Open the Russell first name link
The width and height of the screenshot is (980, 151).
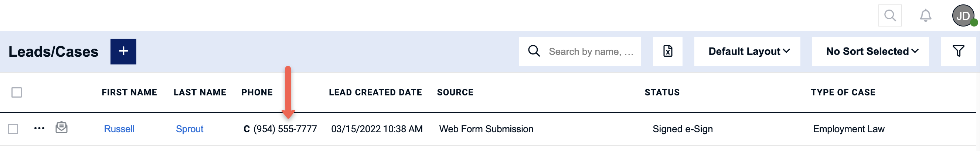click(x=119, y=129)
